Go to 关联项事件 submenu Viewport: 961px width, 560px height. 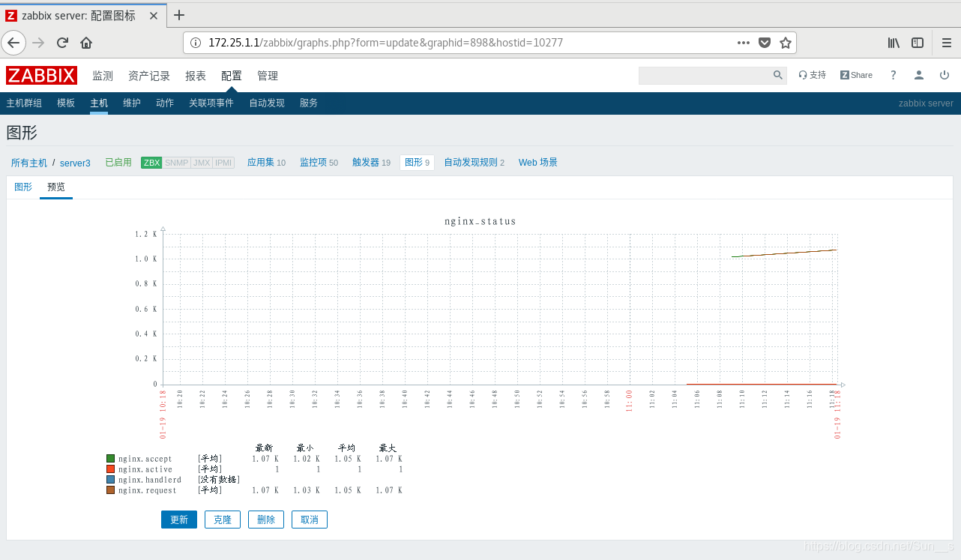tap(211, 103)
